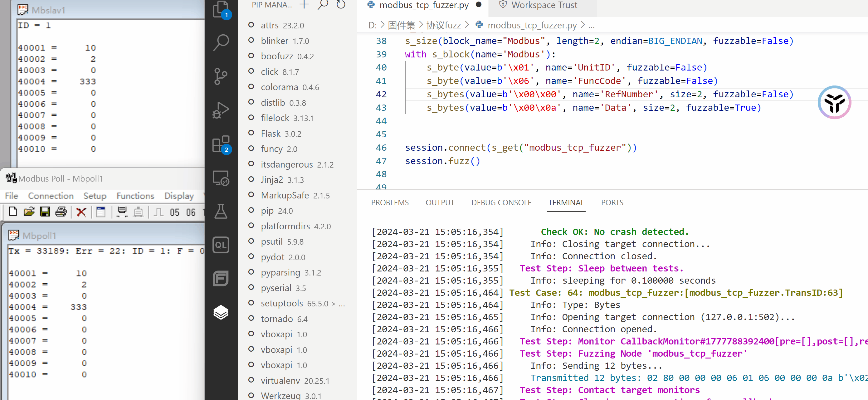Click the Save icon in Modbus Poll toolbar
868x400 pixels.
coord(45,212)
